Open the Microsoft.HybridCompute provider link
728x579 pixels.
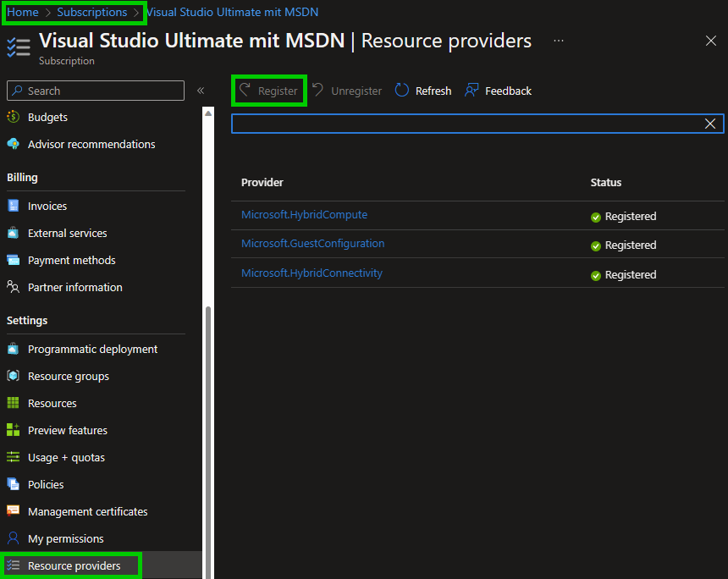304,214
